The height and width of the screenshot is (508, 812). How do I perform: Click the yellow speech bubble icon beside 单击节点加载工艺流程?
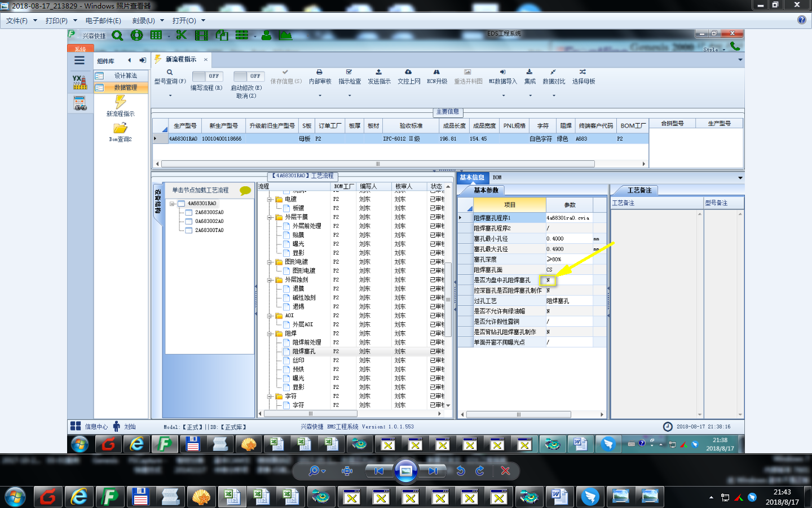pos(245,191)
